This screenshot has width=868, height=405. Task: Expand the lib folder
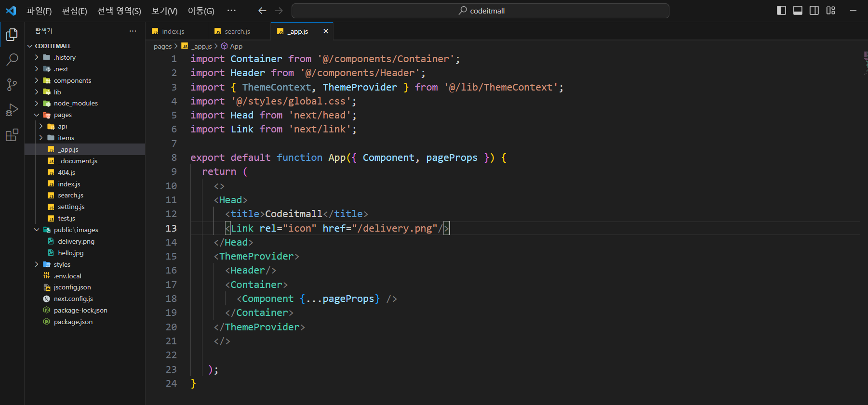(85, 92)
